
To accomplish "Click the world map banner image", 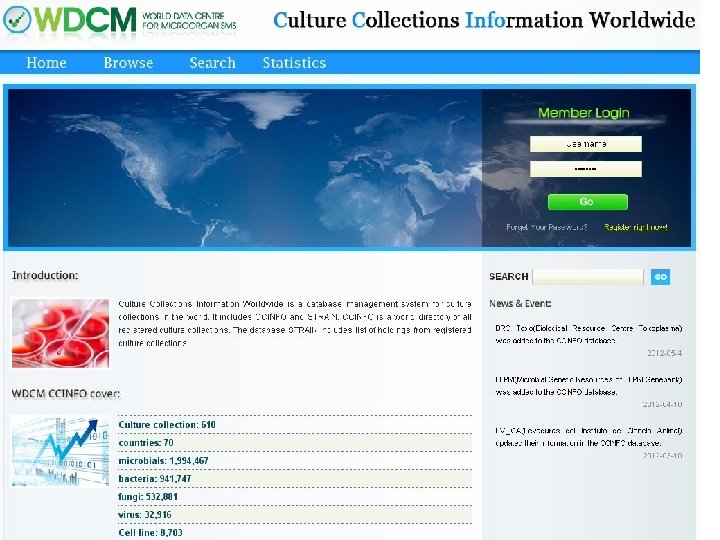I will 245,168.
